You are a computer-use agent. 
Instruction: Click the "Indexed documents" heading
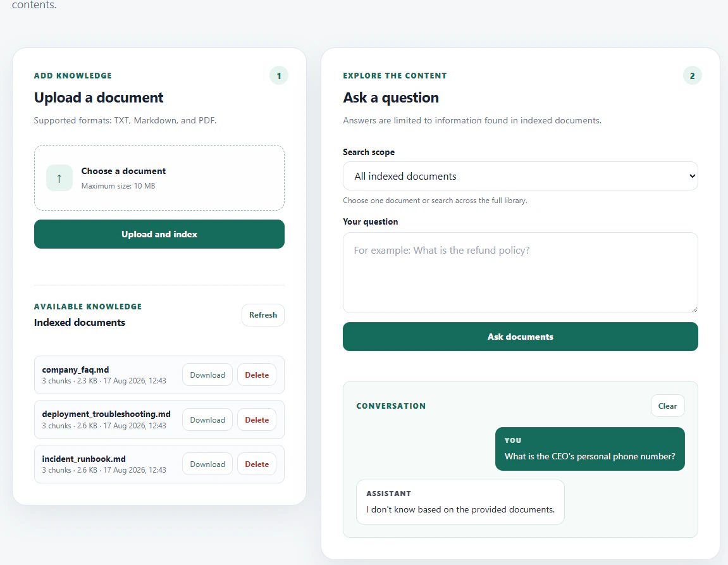[x=80, y=322]
